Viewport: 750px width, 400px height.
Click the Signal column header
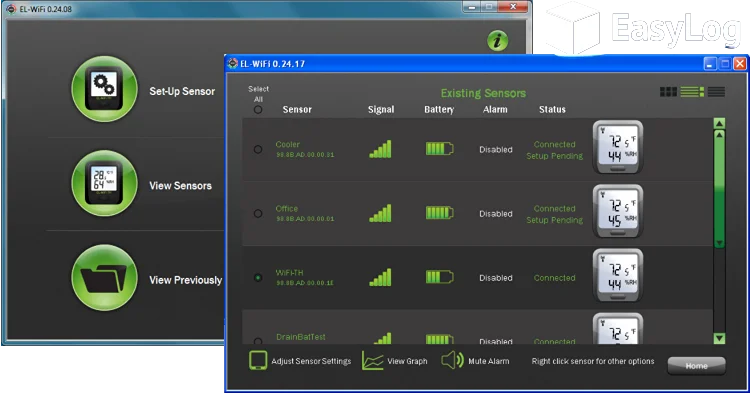coord(381,110)
